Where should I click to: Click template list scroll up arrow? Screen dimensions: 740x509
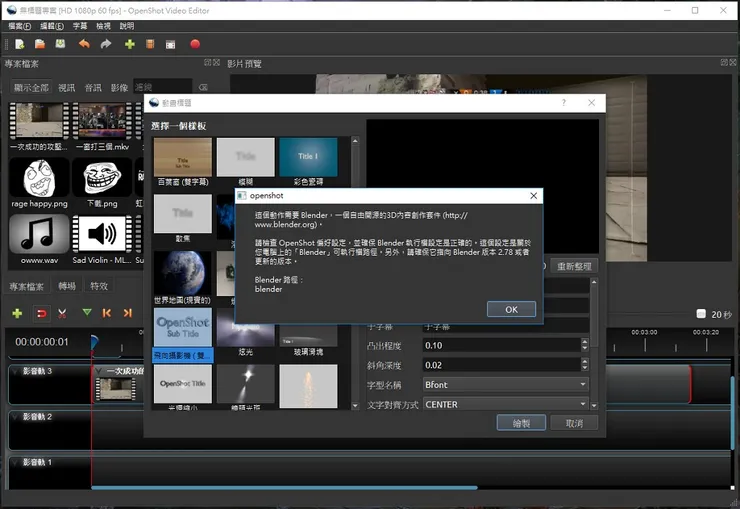(x=355, y=141)
